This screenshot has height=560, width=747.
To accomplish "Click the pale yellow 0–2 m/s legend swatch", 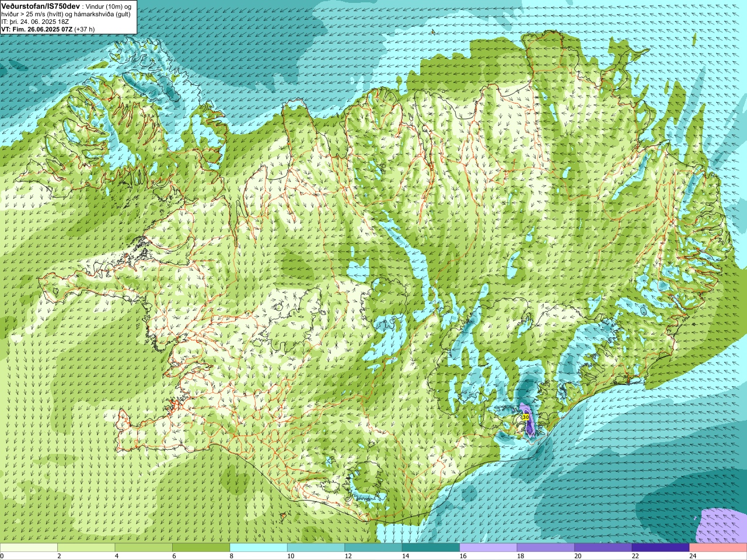I will point(29,548).
